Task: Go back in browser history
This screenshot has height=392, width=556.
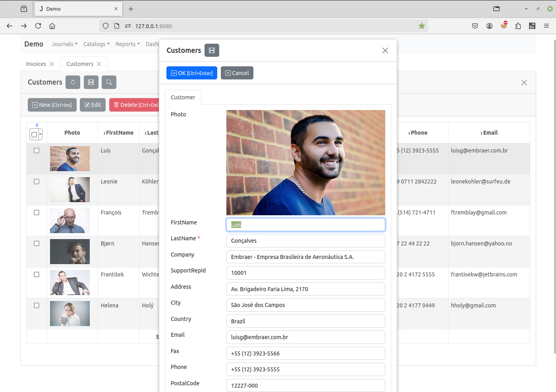Action: click(10, 26)
